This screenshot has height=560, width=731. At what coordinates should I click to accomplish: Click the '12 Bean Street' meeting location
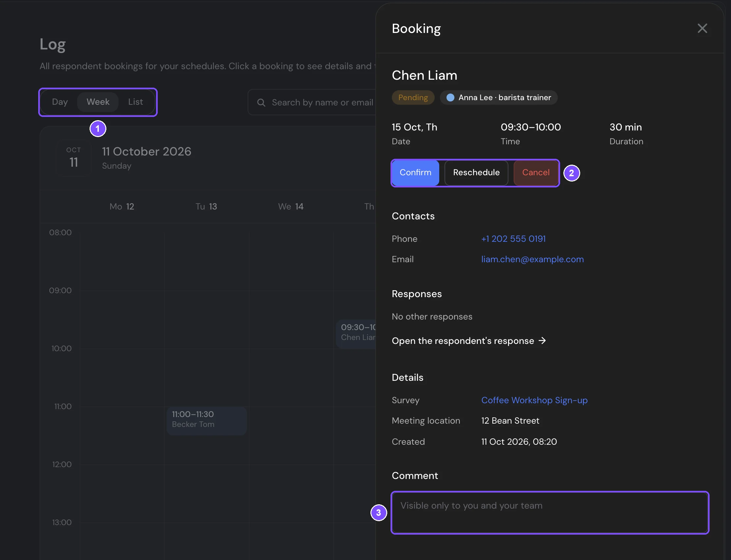(x=510, y=421)
